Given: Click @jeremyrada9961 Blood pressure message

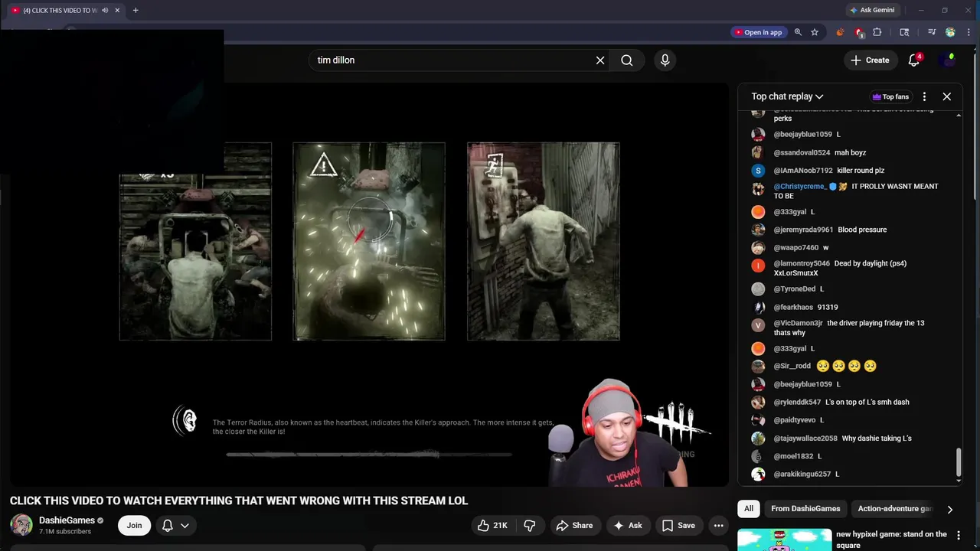Looking at the screenshot, I should (x=850, y=230).
